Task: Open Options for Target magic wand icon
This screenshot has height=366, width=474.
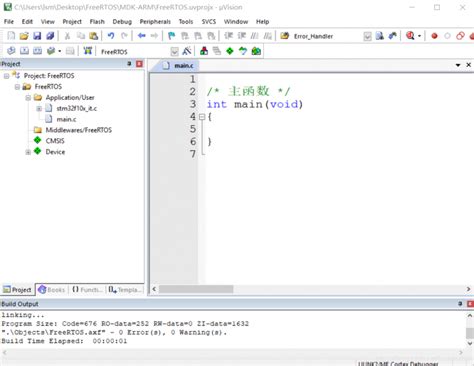Action: pyautogui.click(x=187, y=51)
